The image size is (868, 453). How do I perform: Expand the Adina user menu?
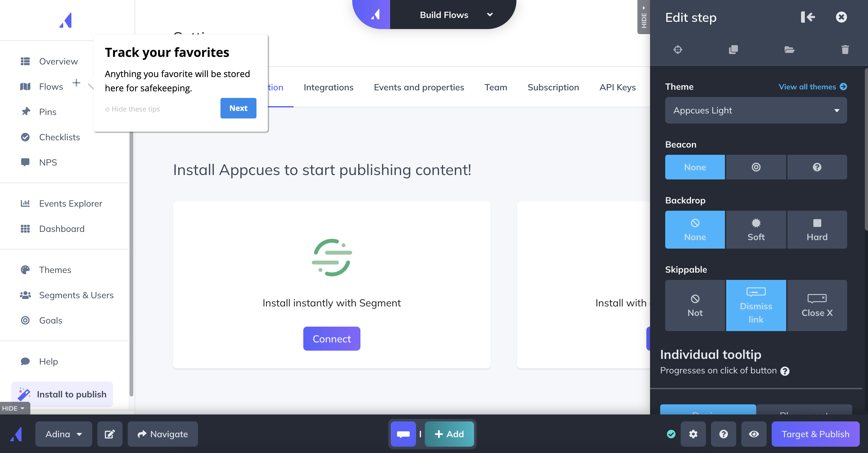[x=63, y=434]
